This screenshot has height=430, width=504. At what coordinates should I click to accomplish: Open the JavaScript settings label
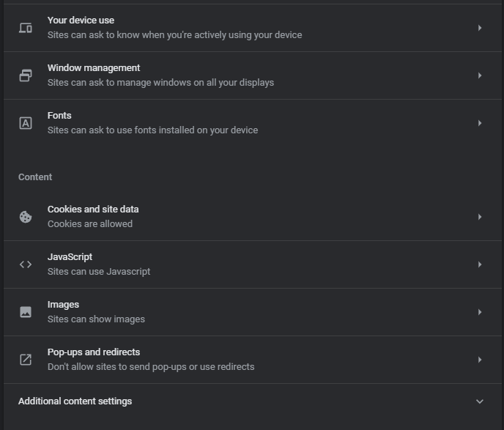pyautogui.click(x=70, y=257)
